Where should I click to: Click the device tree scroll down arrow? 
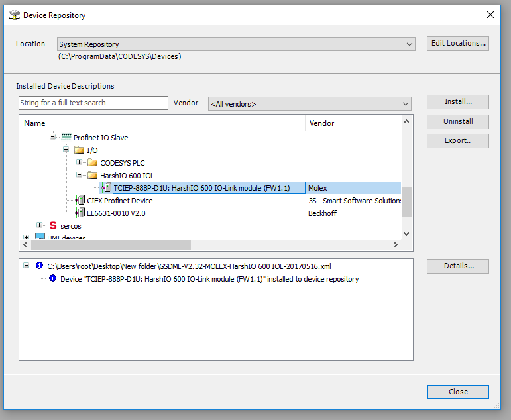pos(406,234)
